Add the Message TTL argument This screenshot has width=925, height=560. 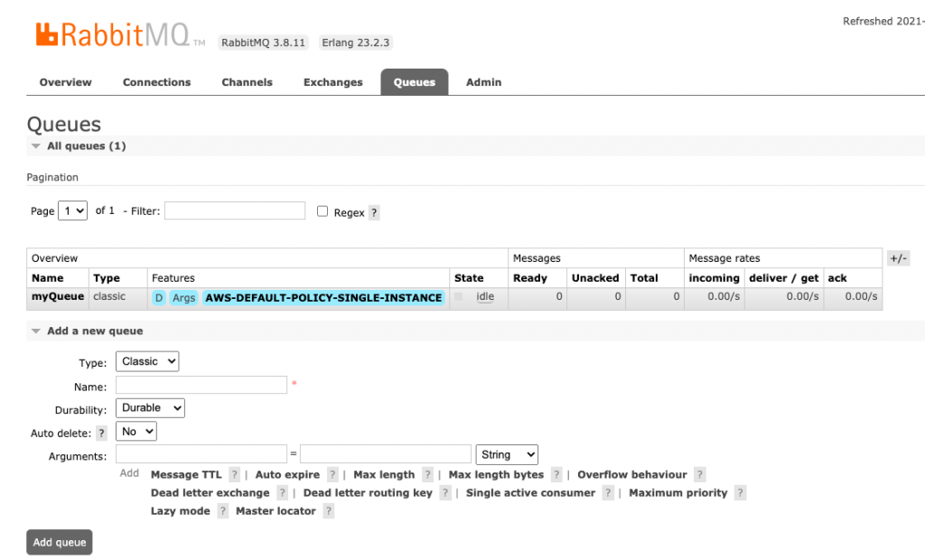[x=186, y=474]
